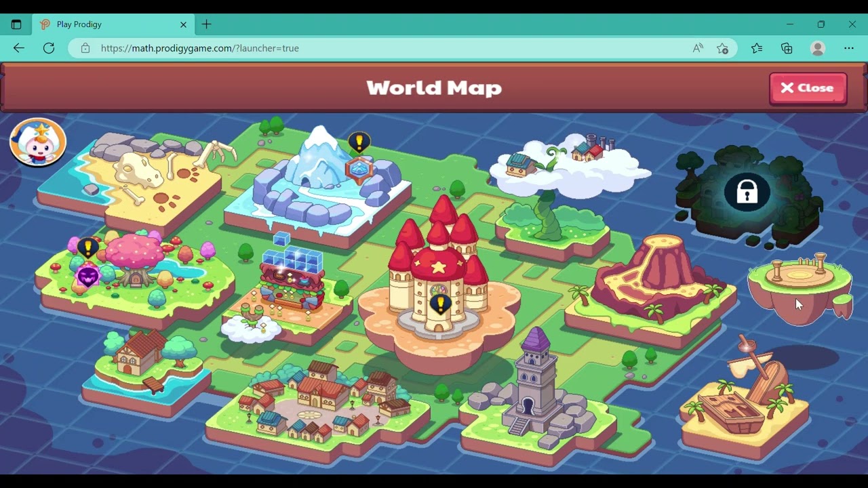Click the quest marker on the castle
The image size is (868, 488).
click(441, 304)
